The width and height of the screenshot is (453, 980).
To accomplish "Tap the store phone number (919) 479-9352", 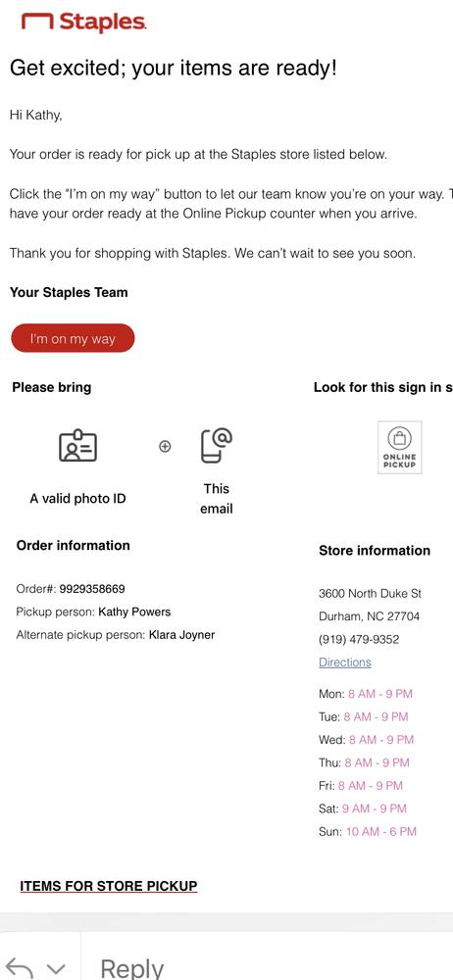I will click(359, 639).
